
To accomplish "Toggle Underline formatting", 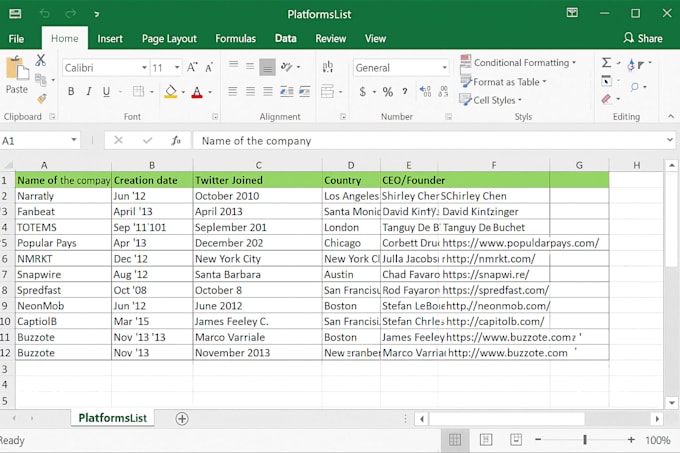I will point(106,91).
